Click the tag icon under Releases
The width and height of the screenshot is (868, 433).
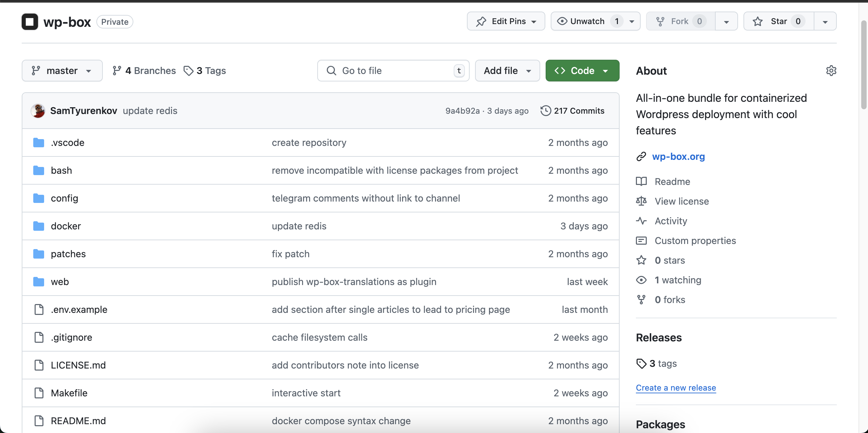pos(641,363)
